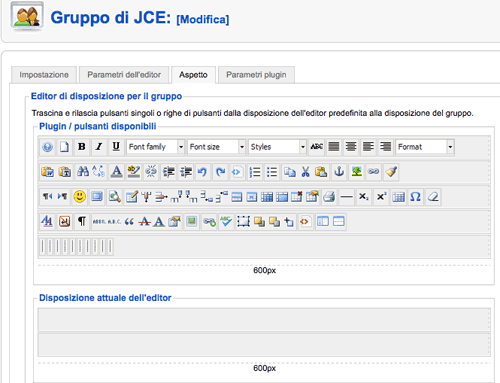Click the Bulleted list icon
Screen dimensions: 500x383
coord(272,172)
